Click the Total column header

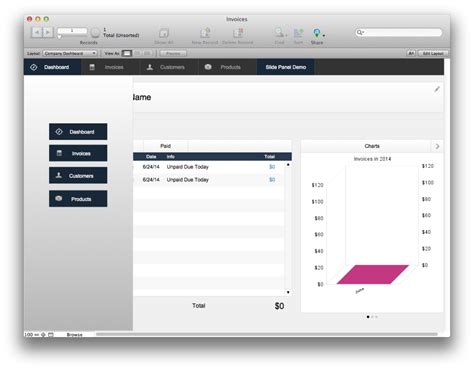269,157
